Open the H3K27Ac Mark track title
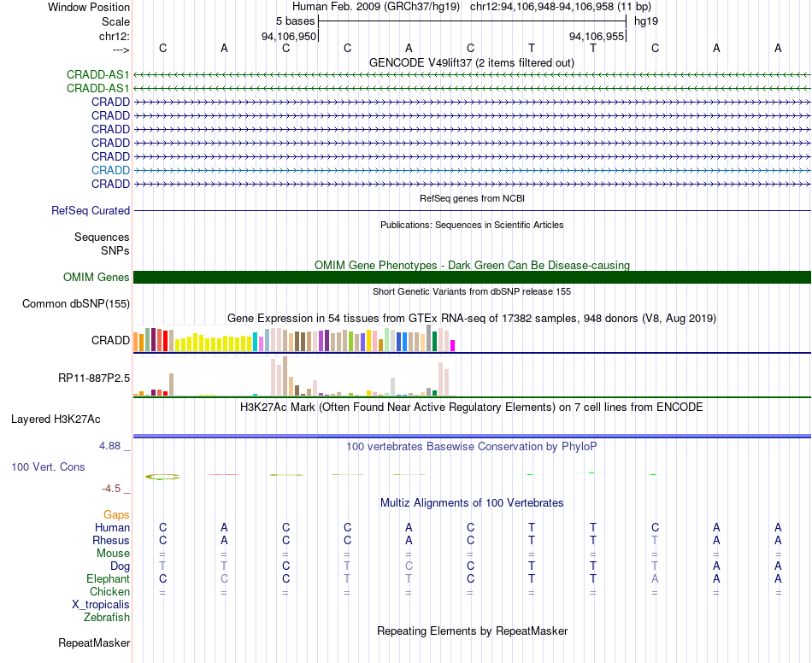The image size is (812, 663). (472, 408)
